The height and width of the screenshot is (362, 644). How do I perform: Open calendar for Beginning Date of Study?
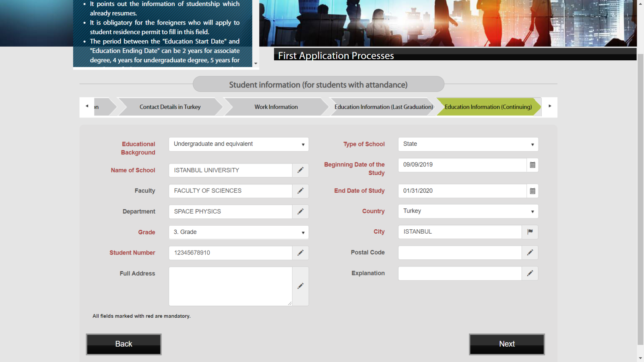532,165
